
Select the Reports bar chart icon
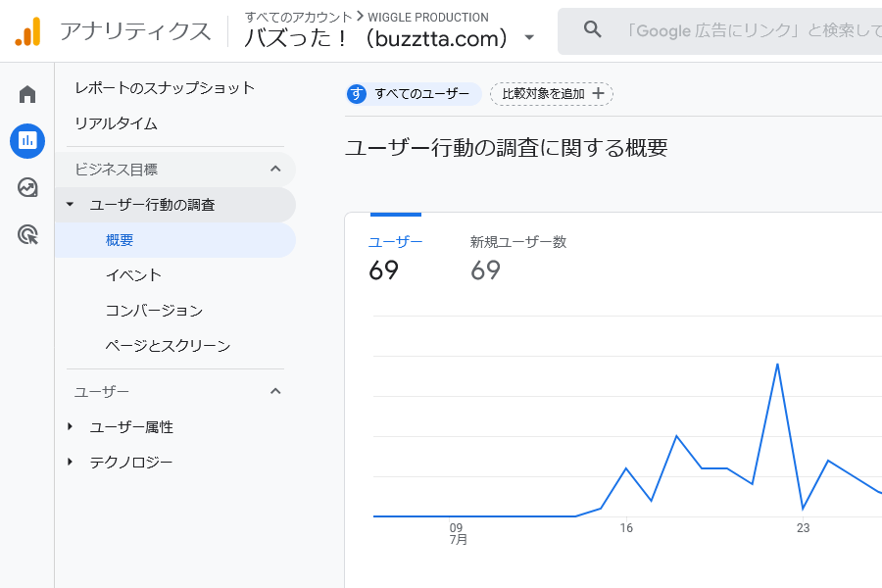tap(27, 140)
